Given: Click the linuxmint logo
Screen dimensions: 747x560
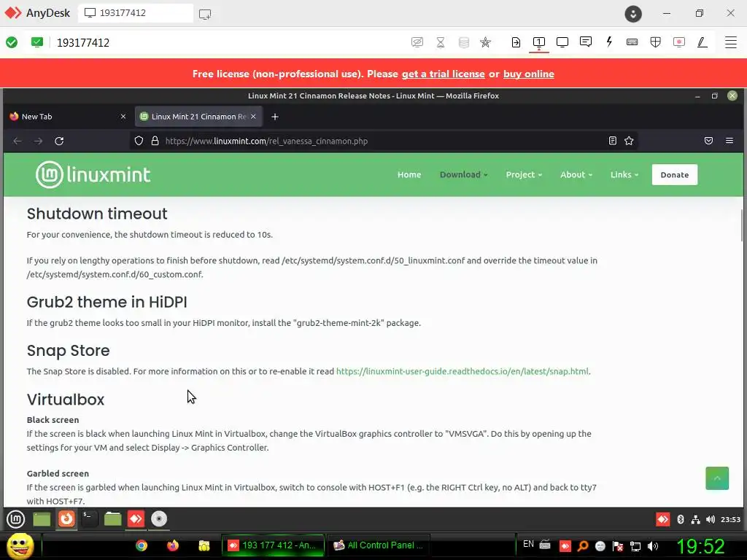Looking at the screenshot, I should (93, 174).
